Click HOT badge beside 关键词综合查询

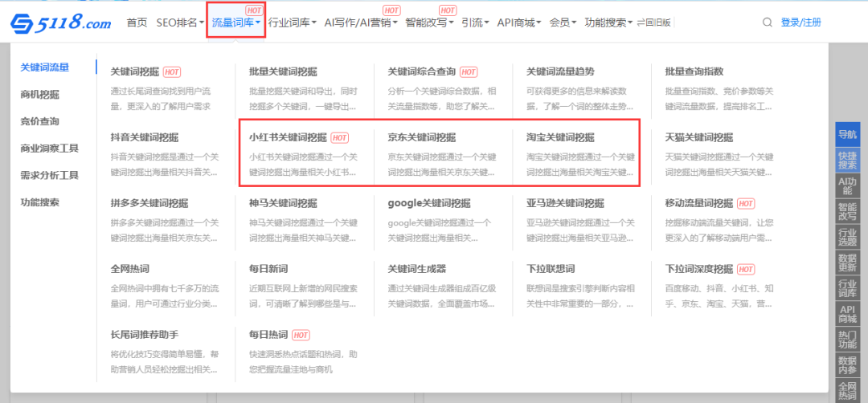click(x=469, y=72)
